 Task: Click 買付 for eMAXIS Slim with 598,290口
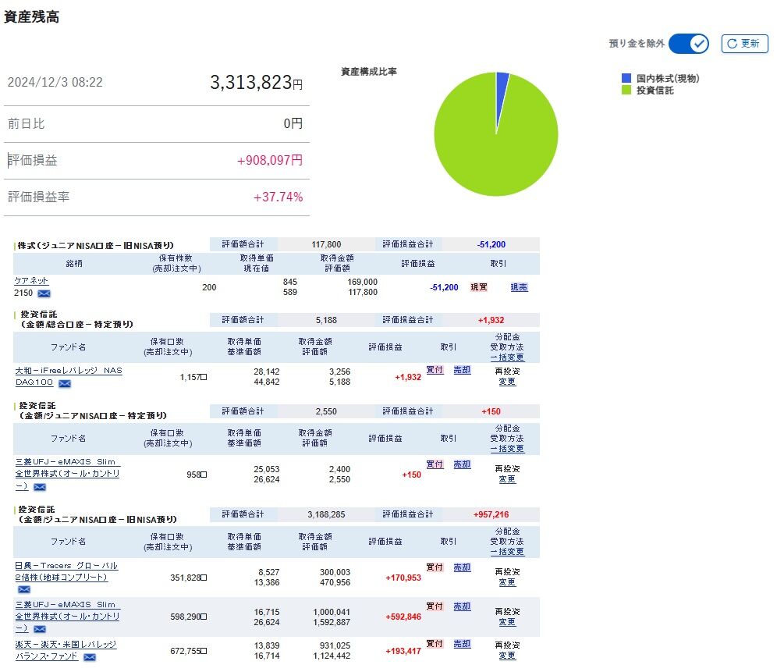435,606
